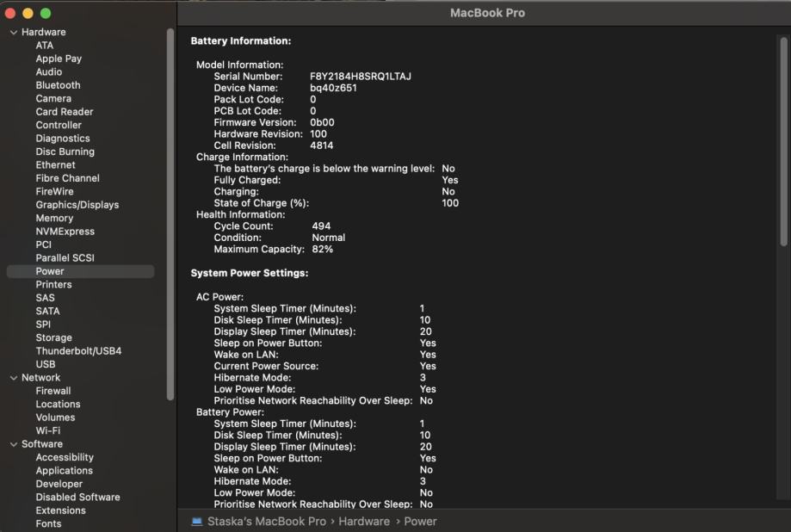Select Camera in the sidebar
The width and height of the screenshot is (791, 532).
tap(53, 98)
